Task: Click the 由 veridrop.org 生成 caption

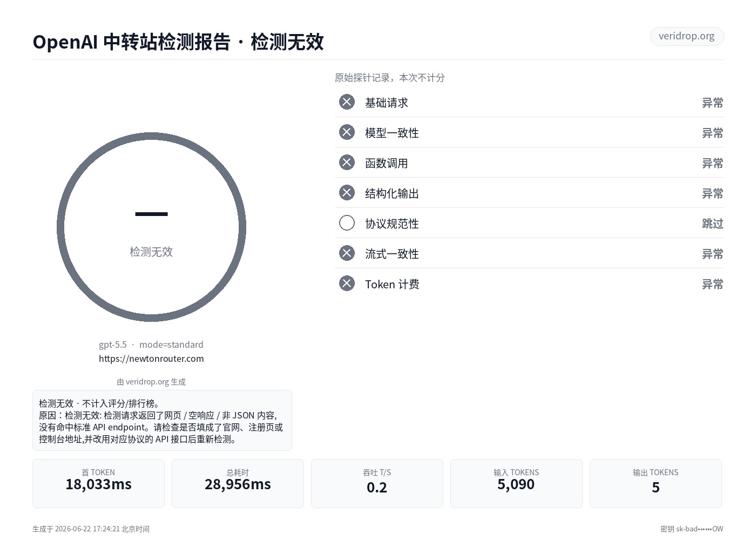Action: pos(151,382)
